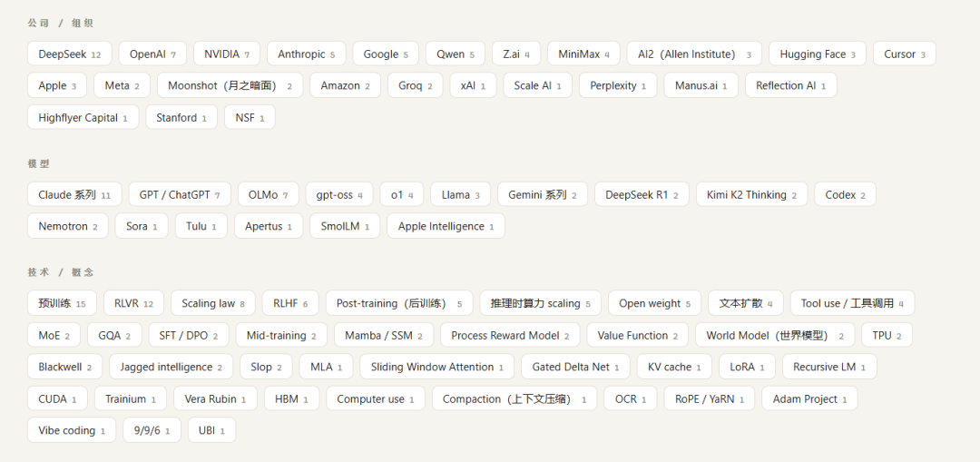The image size is (980, 462).
Task: Open the Vibe coding tag
Action: 72,430
